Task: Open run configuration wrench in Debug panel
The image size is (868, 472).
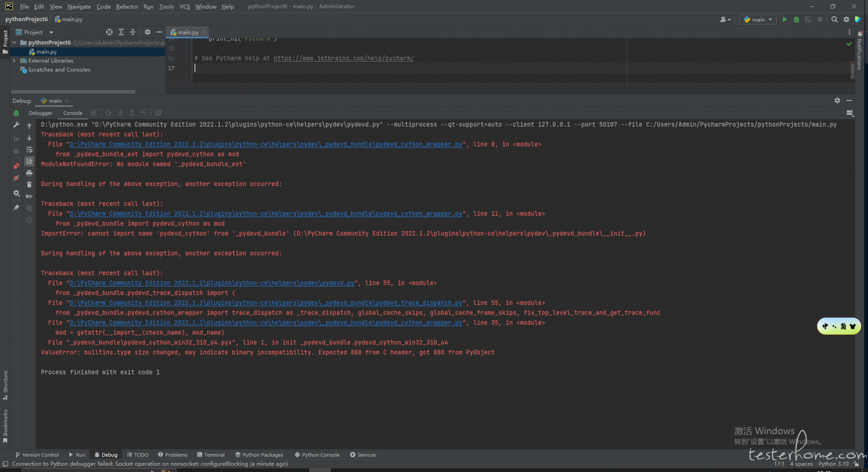Action: tap(16, 125)
